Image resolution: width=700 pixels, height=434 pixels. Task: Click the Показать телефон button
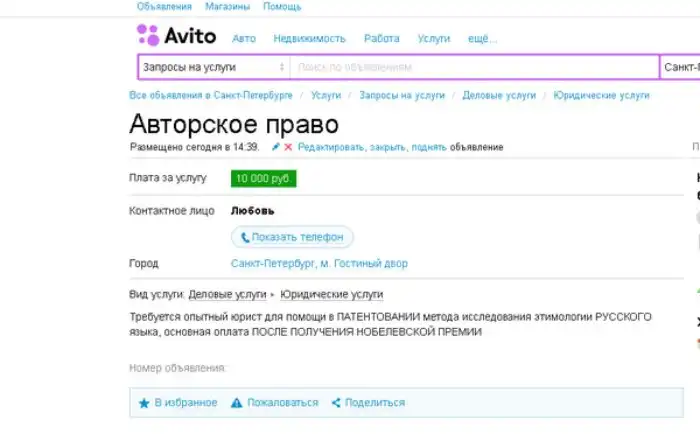click(292, 237)
